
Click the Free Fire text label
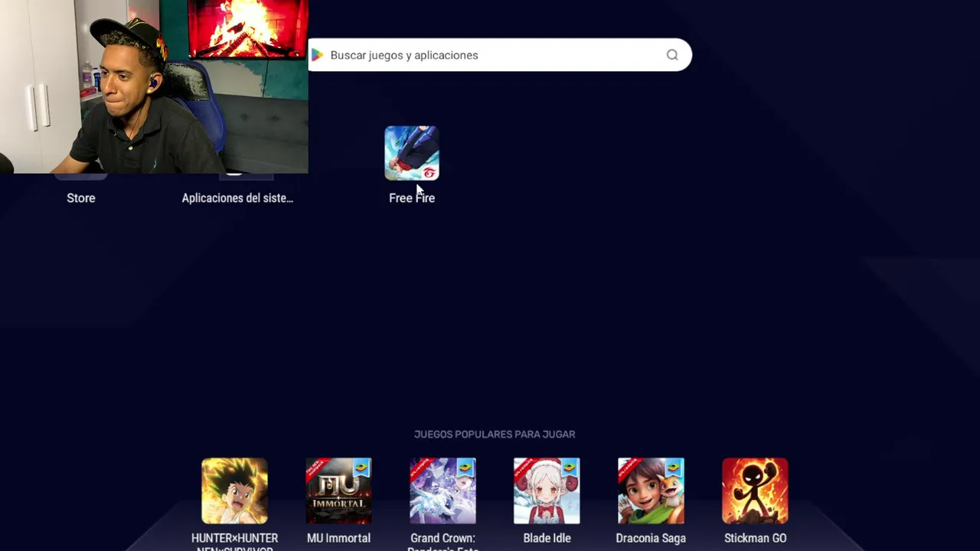click(412, 198)
